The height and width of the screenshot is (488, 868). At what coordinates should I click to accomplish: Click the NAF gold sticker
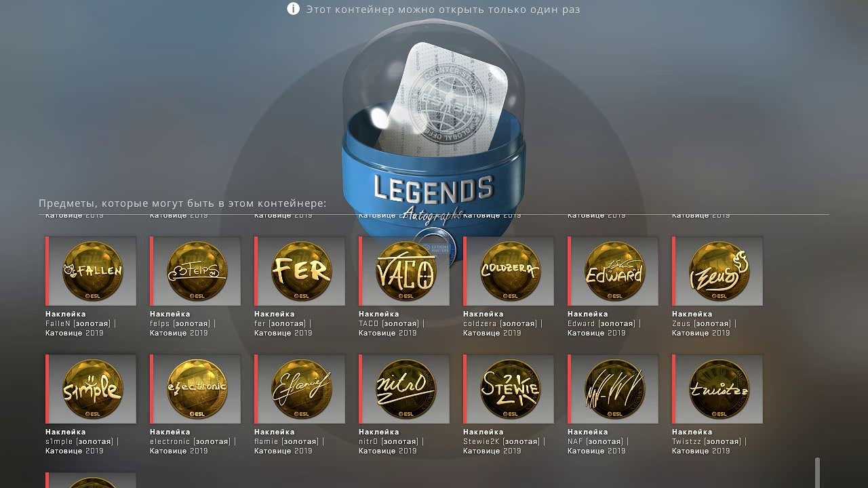613,389
